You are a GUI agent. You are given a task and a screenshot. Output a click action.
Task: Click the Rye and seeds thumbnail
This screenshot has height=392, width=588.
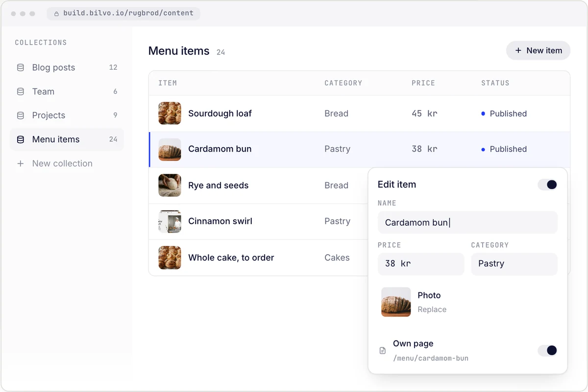pyautogui.click(x=170, y=185)
